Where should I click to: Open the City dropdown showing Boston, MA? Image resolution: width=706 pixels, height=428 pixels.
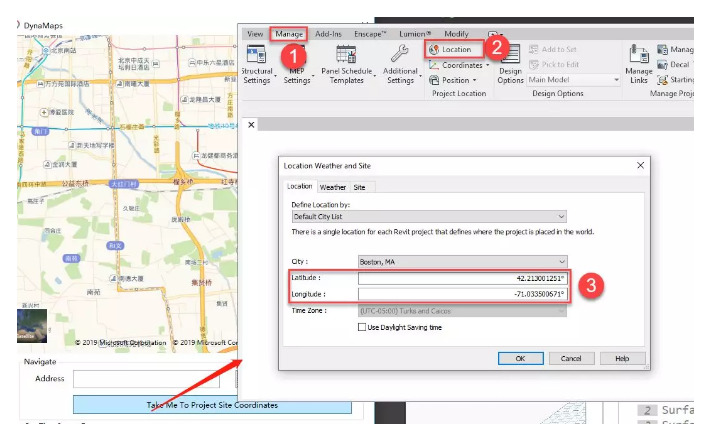click(462, 261)
